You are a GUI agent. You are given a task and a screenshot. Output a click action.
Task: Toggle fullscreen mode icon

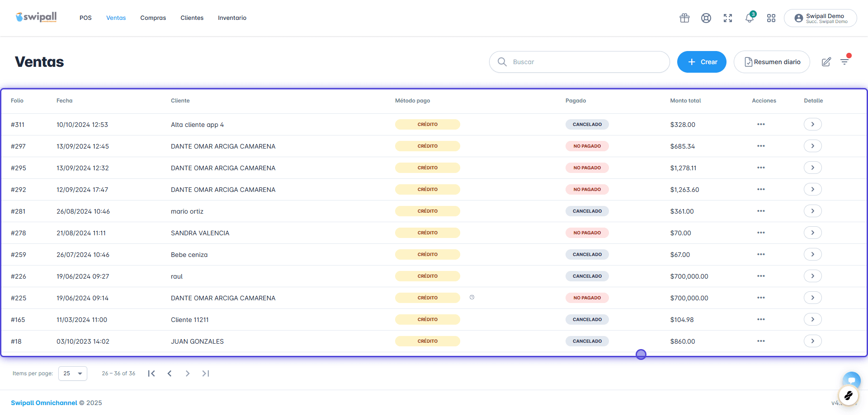coord(728,18)
